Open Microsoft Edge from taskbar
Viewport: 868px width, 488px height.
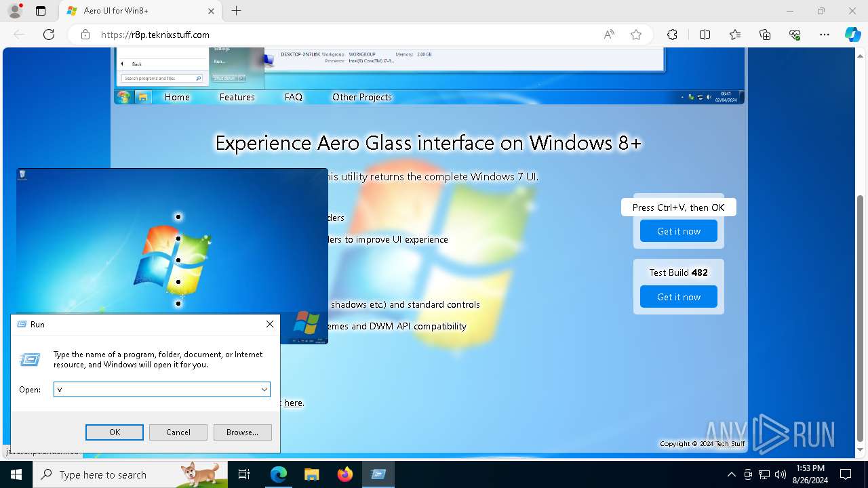pos(279,474)
